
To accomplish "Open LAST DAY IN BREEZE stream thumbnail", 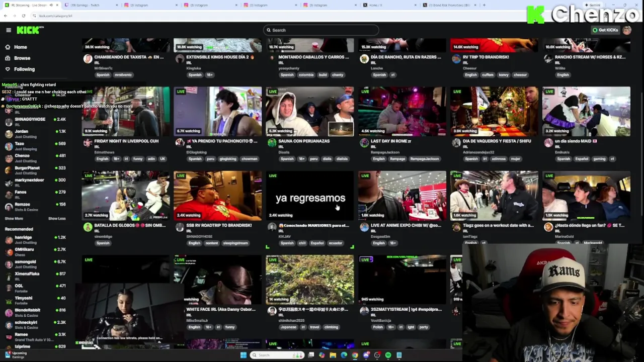I will (402, 112).
